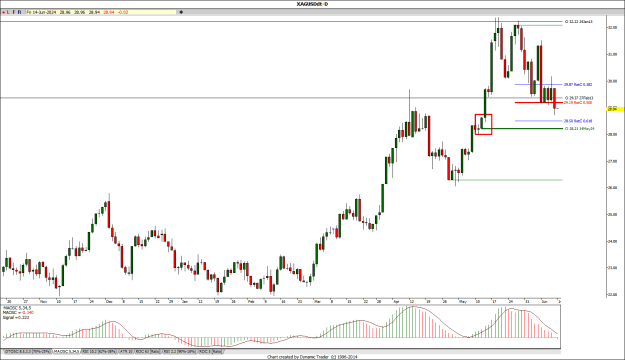Click the black diamond marker beside data bar
Viewport: 625px width, 360px height.
coord(181,12)
